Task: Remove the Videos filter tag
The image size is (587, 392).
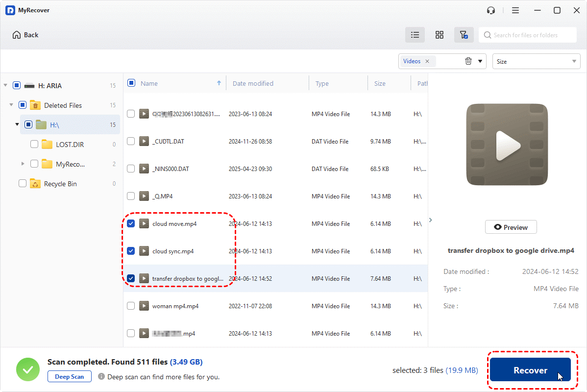Action: (x=427, y=61)
